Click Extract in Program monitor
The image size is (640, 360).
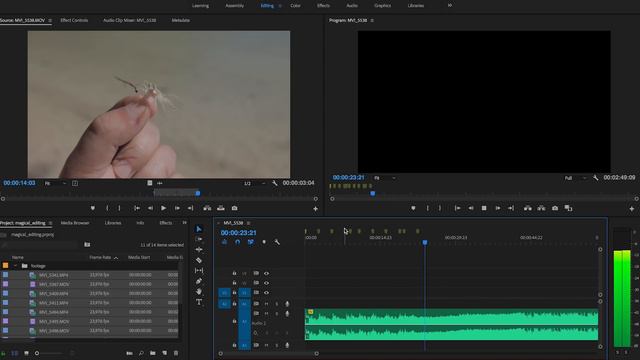pos(541,208)
